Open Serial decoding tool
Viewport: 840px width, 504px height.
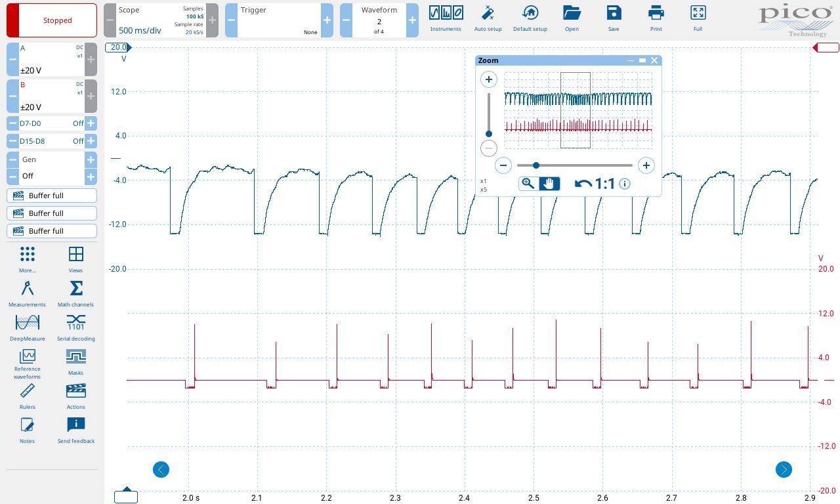click(x=75, y=327)
